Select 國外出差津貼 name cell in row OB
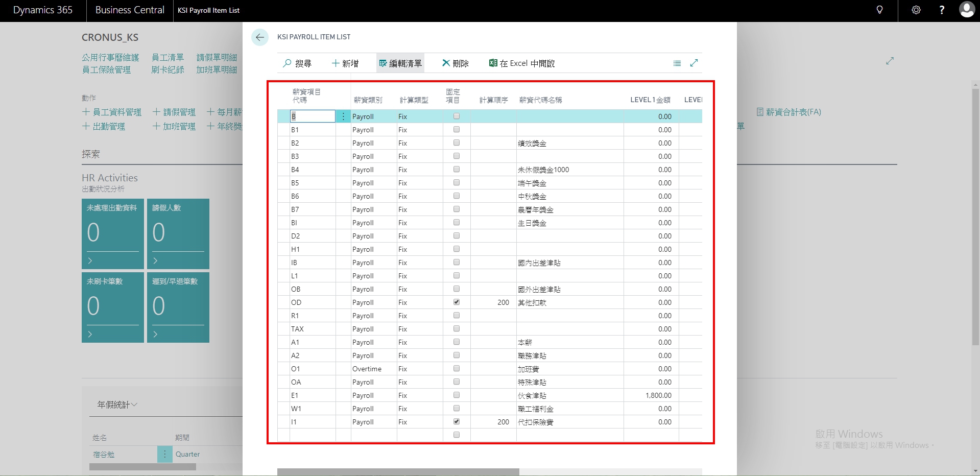 [x=570, y=289]
